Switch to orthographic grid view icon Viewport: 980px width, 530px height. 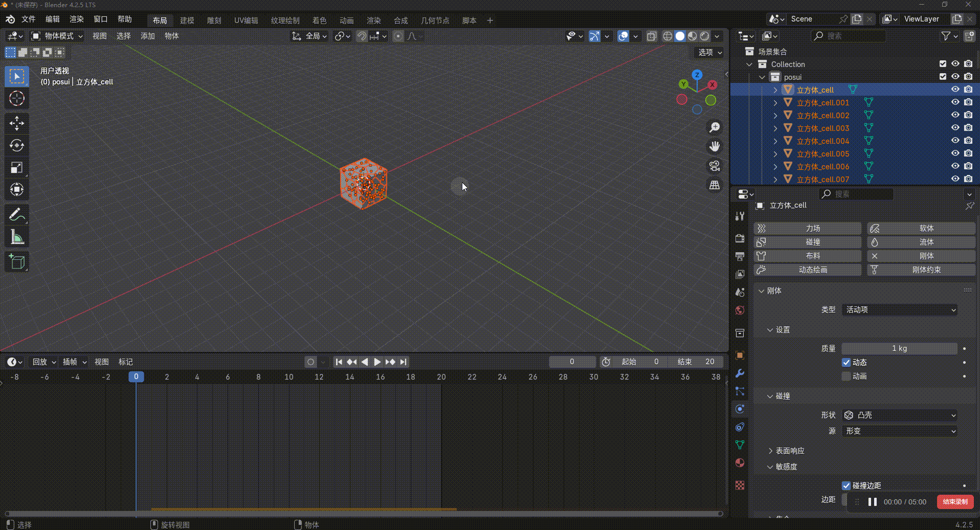pos(715,185)
